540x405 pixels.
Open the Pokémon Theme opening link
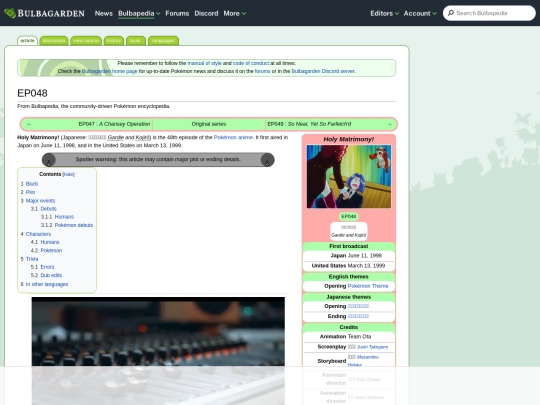[x=368, y=286]
